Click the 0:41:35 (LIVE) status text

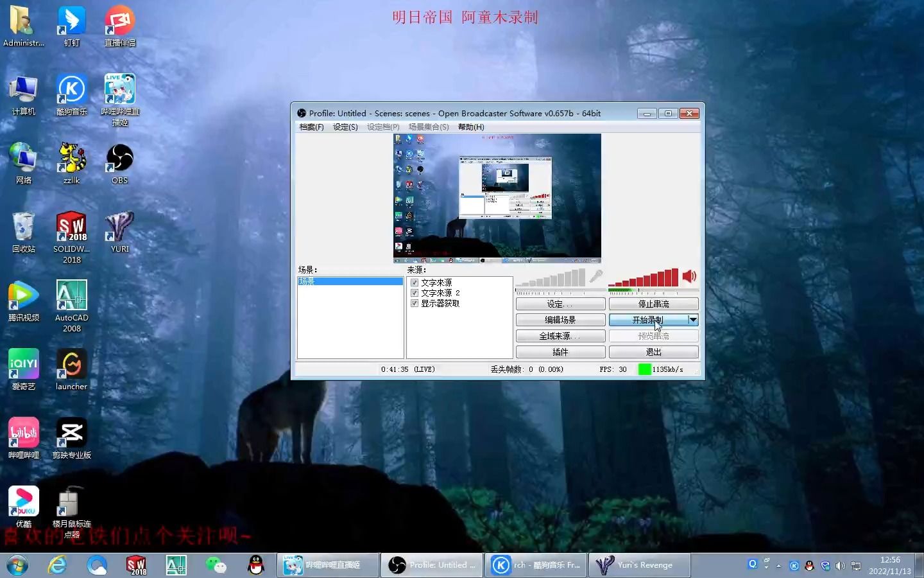407,369
